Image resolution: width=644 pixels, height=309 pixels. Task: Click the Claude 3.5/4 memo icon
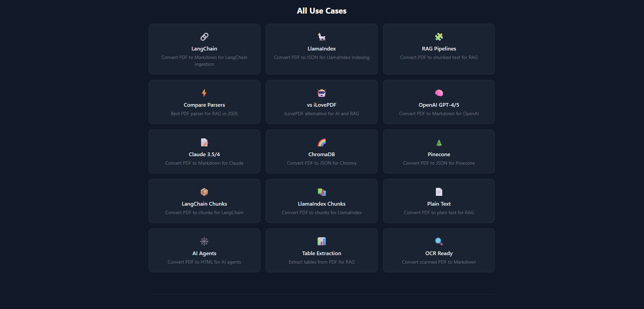(204, 142)
